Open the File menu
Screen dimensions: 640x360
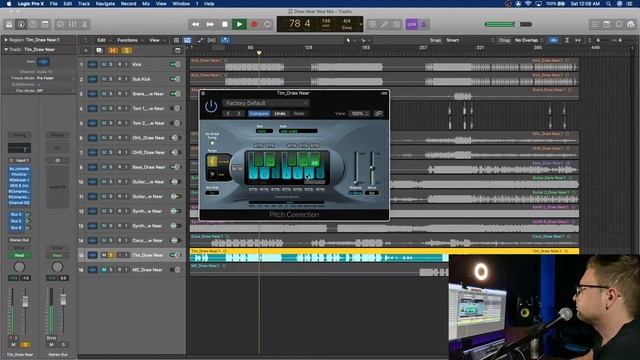point(53,4)
